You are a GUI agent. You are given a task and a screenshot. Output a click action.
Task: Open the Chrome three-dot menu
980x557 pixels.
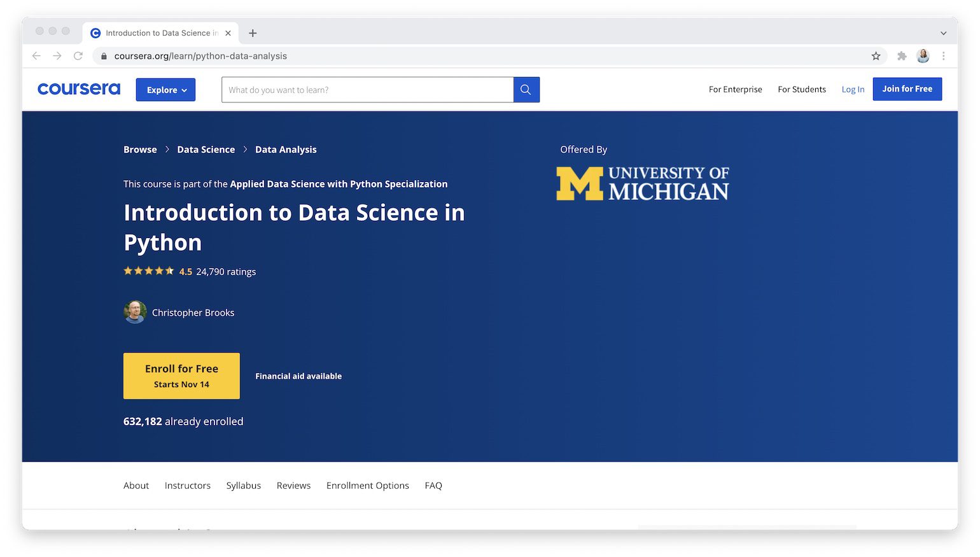(x=944, y=56)
